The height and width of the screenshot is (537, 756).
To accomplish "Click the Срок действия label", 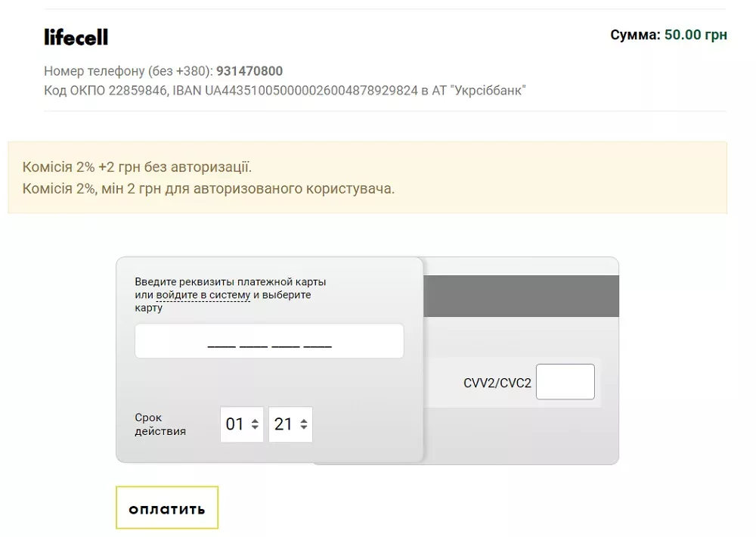I will tap(159, 424).
